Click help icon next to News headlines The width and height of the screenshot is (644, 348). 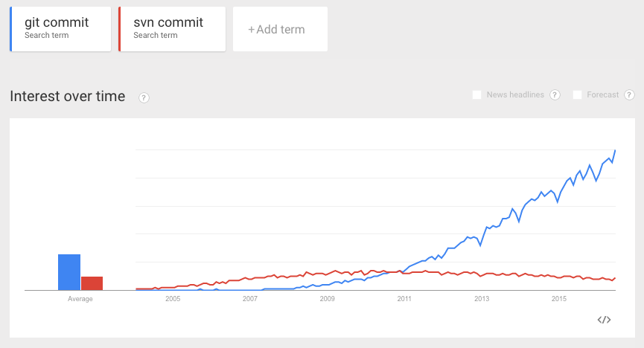(555, 95)
